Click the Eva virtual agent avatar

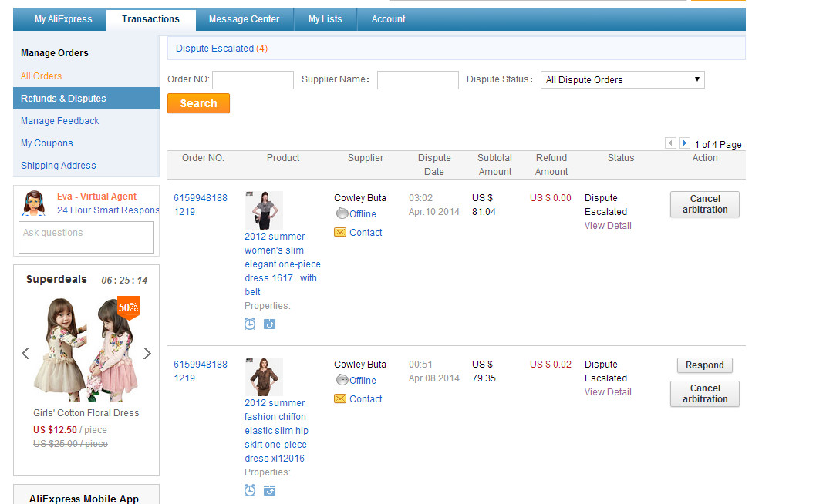click(34, 203)
